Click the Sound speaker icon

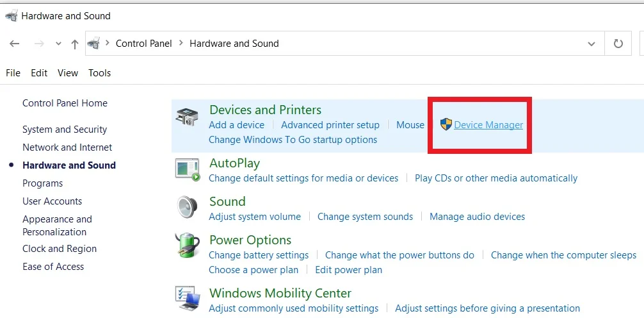(x=188, y=207)
